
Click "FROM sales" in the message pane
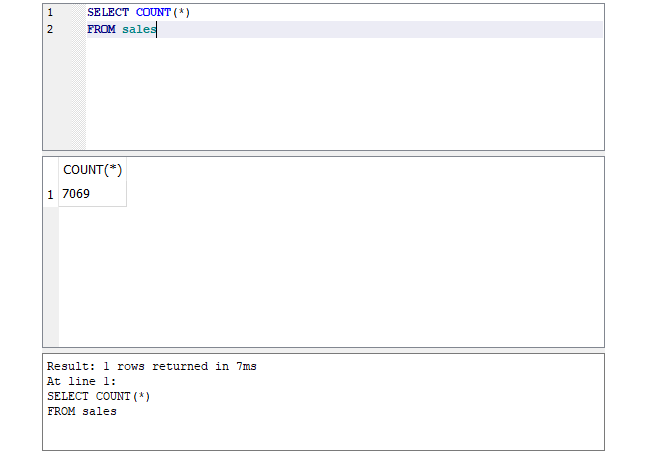[x=82, y=411]
